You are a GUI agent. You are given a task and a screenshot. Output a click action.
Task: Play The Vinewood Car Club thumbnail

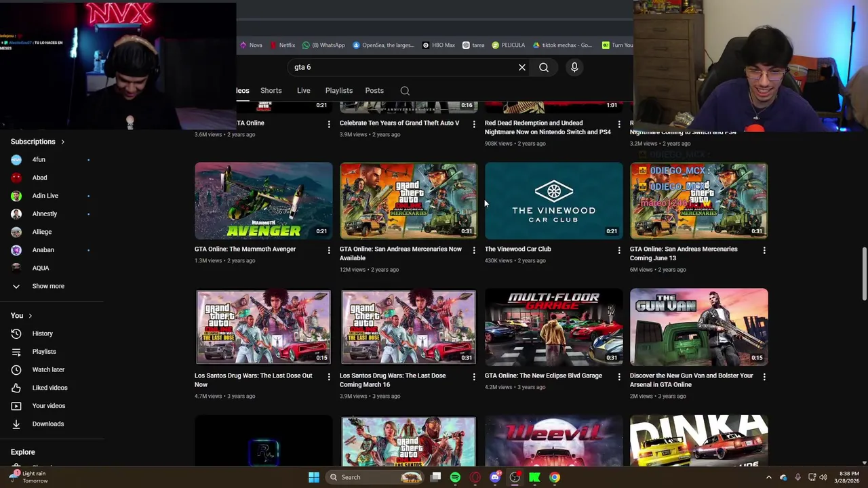pos(553,201)
